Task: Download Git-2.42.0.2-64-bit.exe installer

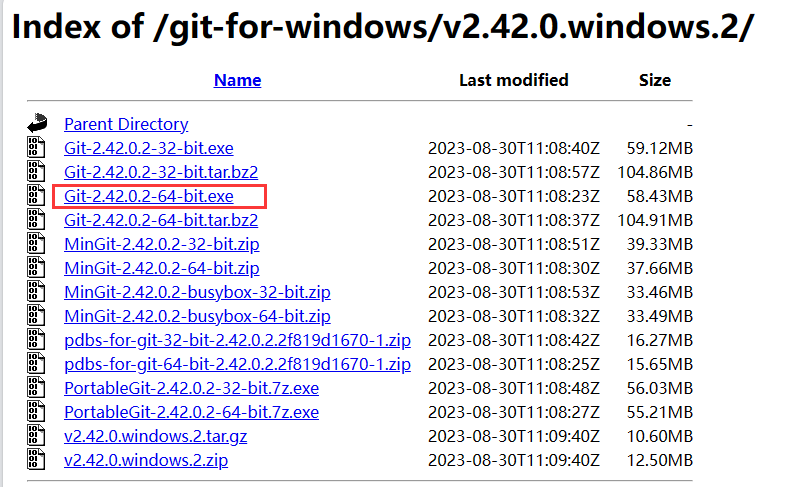Action: [x=149, y=196]
